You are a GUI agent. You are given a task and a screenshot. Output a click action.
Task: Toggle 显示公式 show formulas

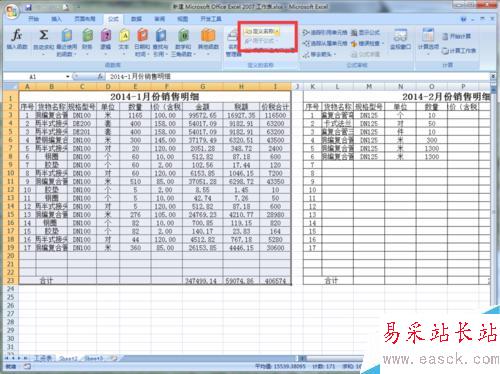click(366, 33)
